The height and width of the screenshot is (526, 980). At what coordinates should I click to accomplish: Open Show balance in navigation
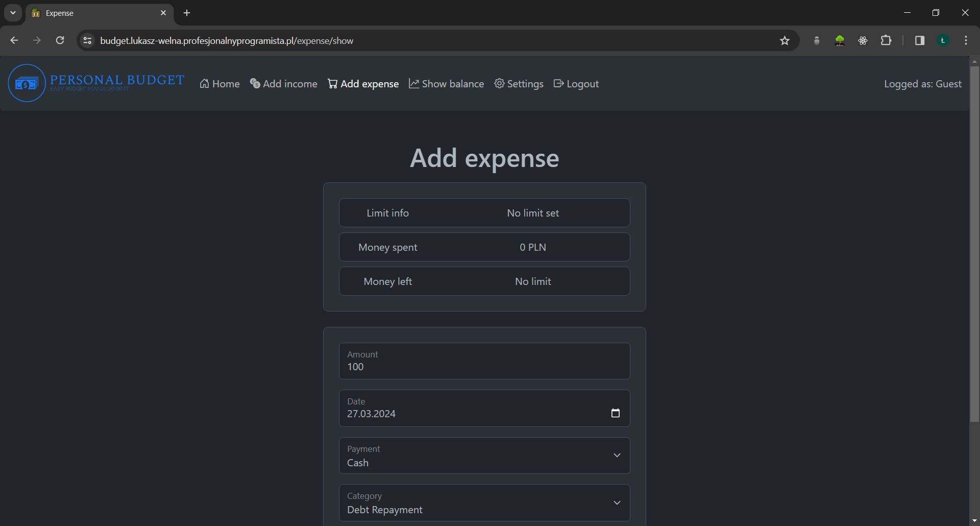click(x=447, y=84)
